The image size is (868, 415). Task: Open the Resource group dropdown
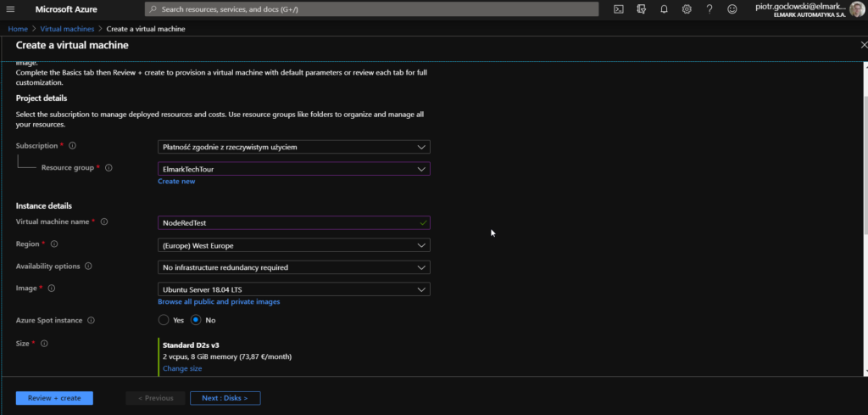point(294,169)
